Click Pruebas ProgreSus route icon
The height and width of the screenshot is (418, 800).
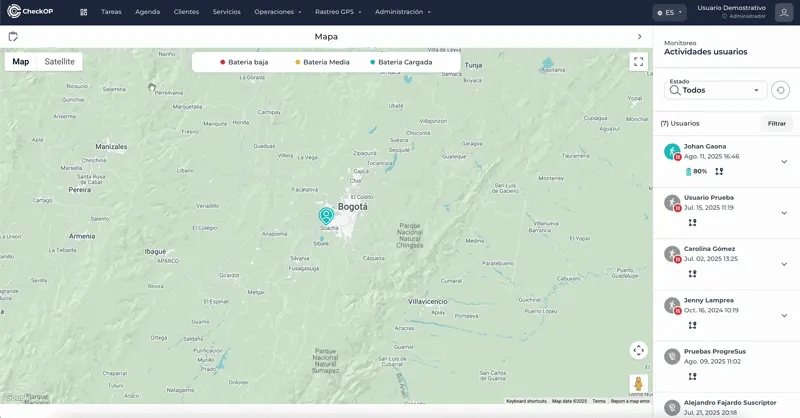pos(692,376)
